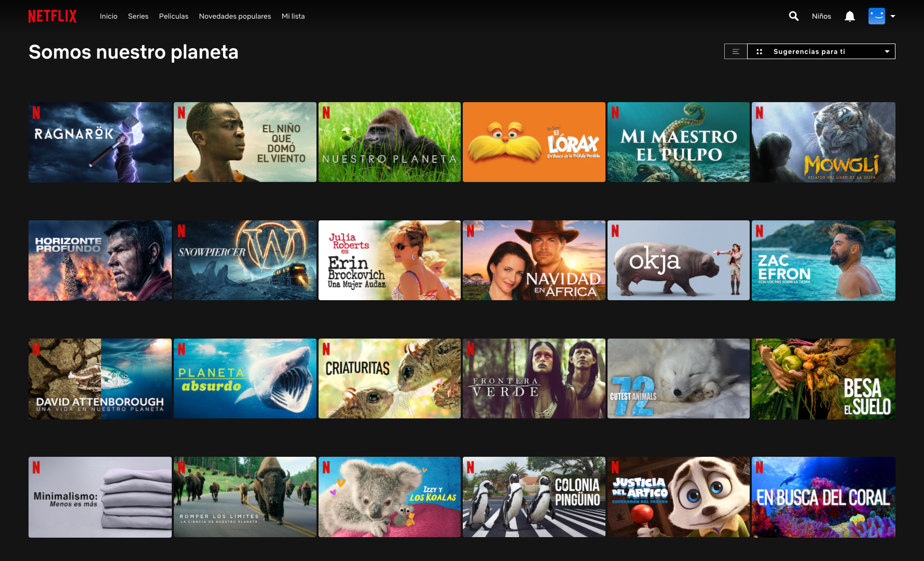Open the Snowpiercer card
924x561 pixels.
click(x=245, y=260)
